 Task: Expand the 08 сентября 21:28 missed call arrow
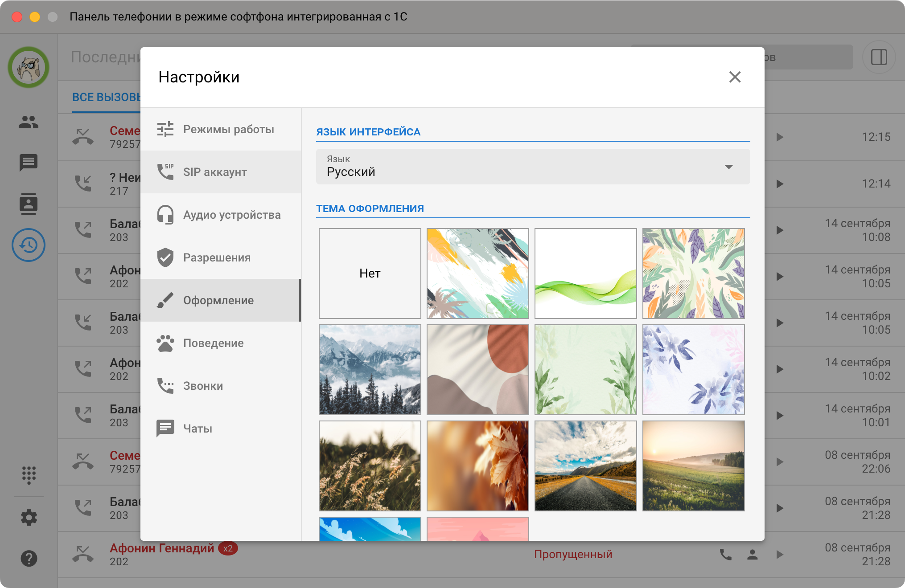(780, 555)
